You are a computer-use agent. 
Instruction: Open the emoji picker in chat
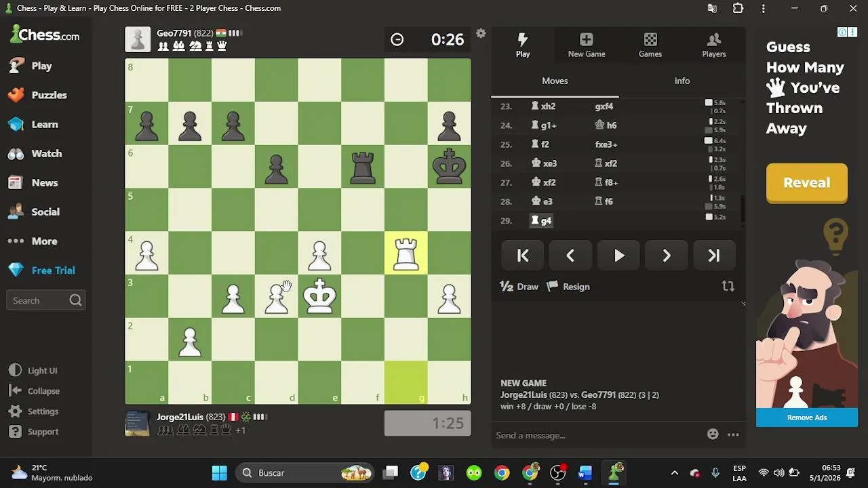(x=713, y=434)
